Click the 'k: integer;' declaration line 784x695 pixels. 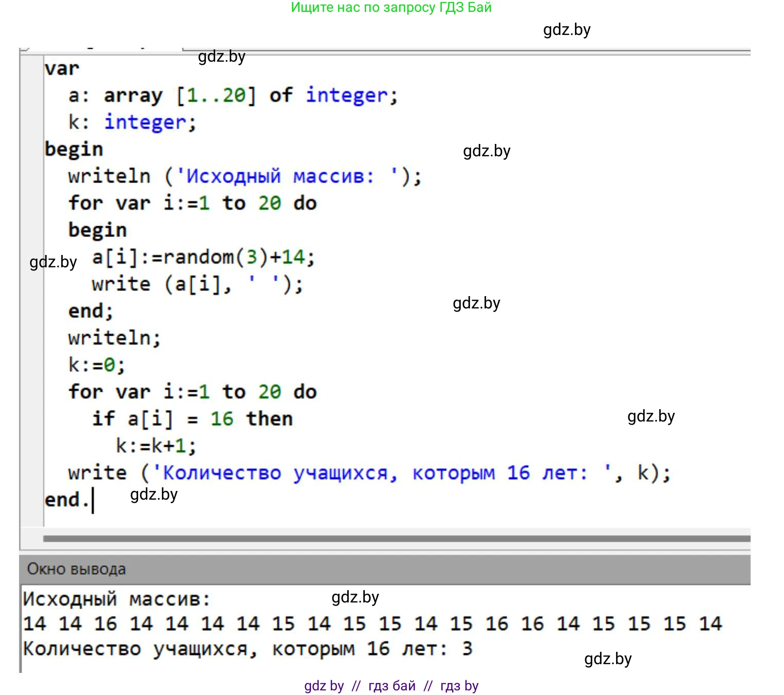[132, 122]
